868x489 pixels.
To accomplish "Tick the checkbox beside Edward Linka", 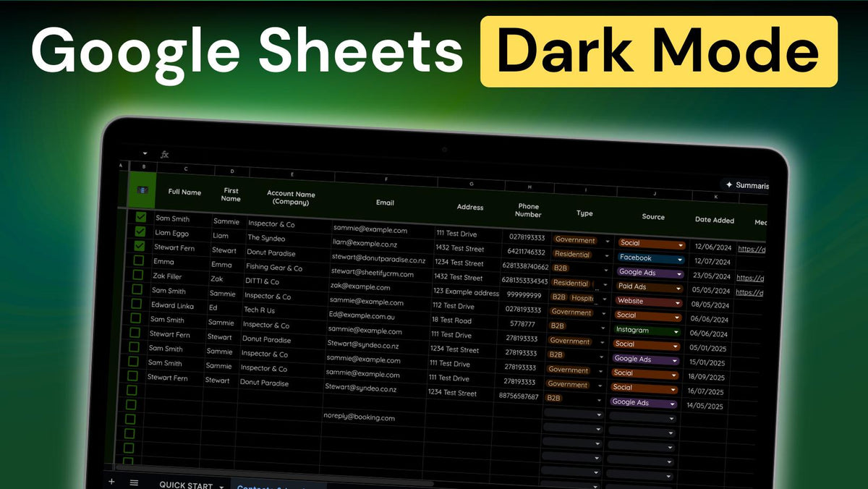I will pyautogui.click(x=136, y=304).
